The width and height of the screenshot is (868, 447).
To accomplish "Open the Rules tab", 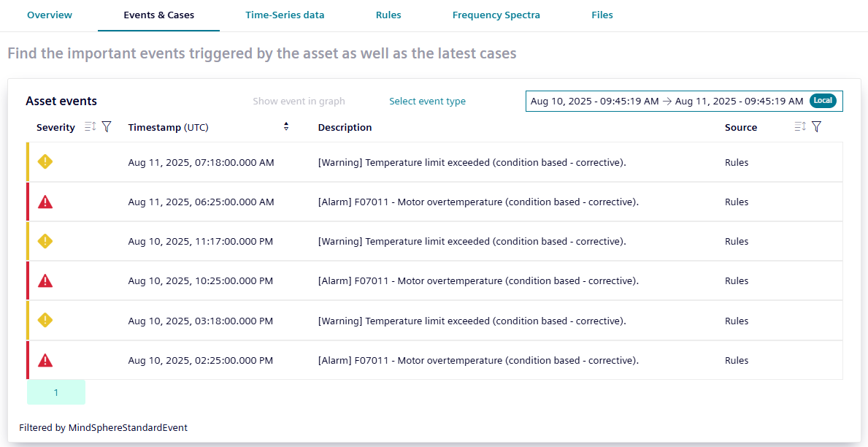I will (388, 15).
